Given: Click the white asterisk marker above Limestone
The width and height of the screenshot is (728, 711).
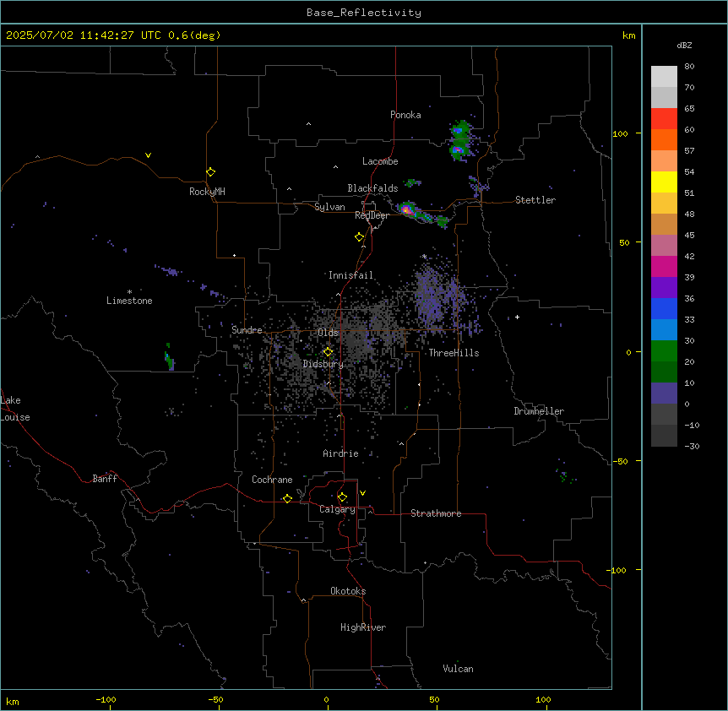Looking at the screenshot, I should (x=129, y=292).
